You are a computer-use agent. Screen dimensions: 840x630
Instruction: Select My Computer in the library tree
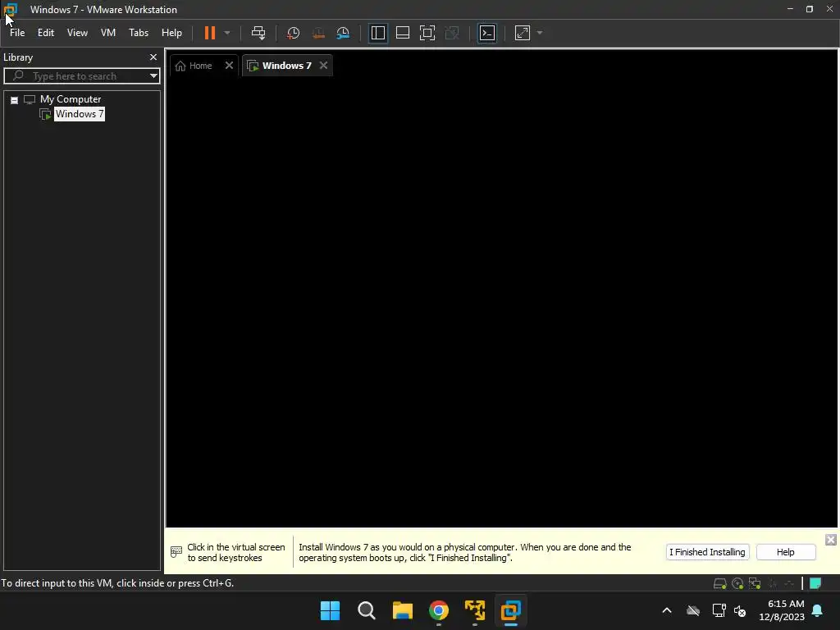[71, 99]
